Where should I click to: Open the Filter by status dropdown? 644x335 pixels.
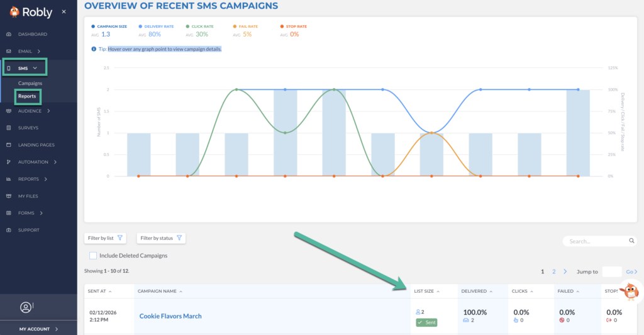click(161, 238)
